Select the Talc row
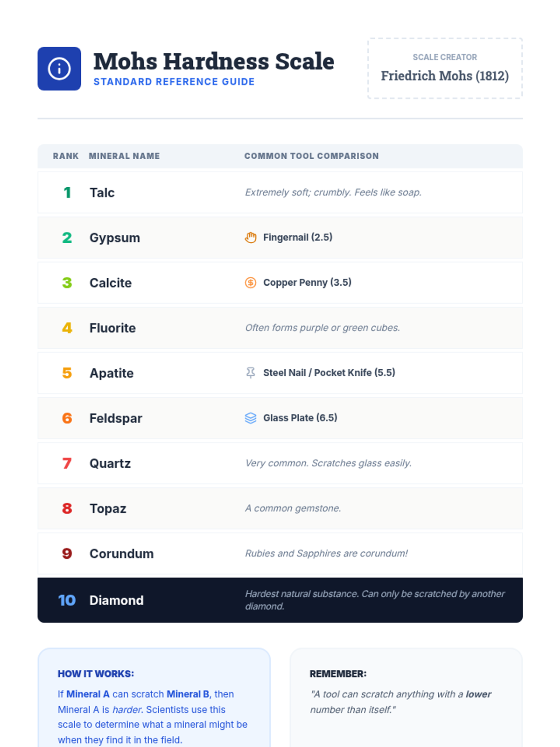560x747 pixels. (x=280, y=192)
